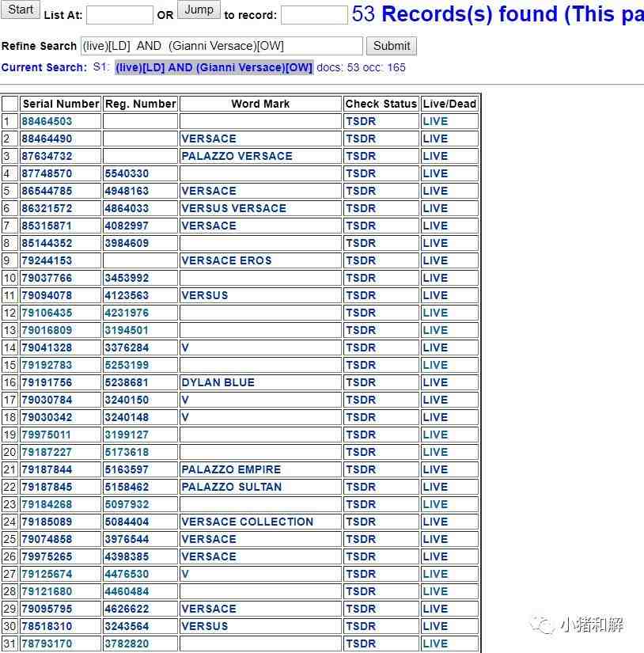
Task: Check TSDR status for VERSUS VERSACE
Action: click(x=361, y=208)
